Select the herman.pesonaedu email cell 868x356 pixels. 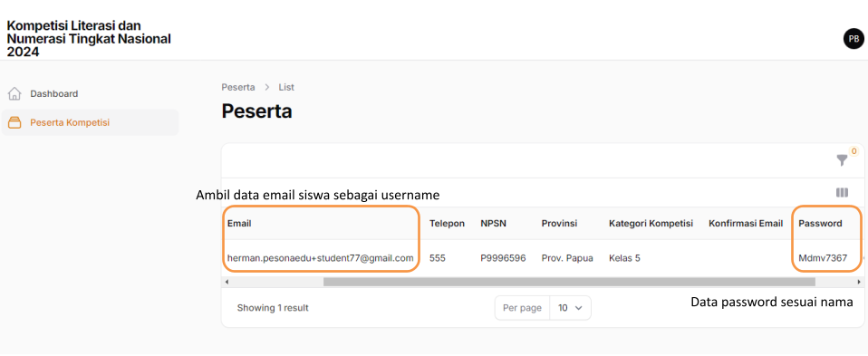320,257
